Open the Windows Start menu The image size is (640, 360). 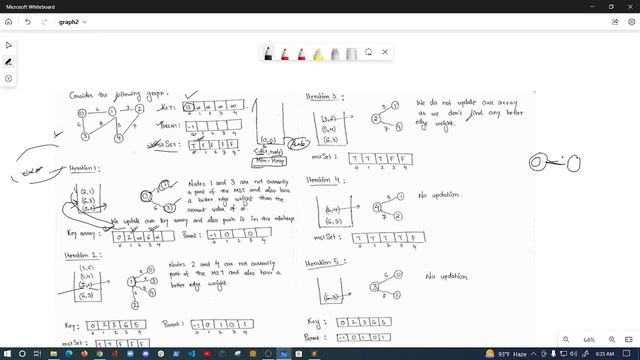coord(7,354)
